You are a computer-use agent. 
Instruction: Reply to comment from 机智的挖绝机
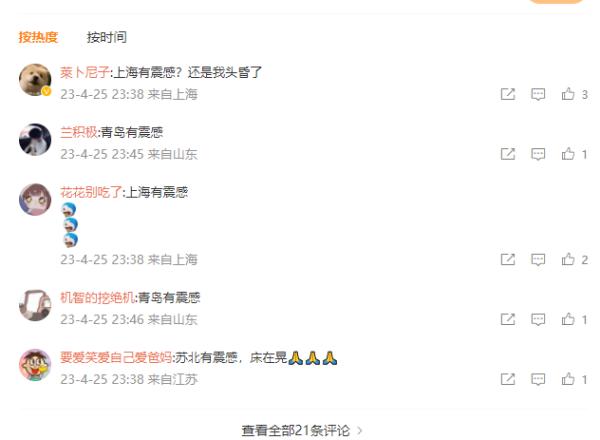538,319
